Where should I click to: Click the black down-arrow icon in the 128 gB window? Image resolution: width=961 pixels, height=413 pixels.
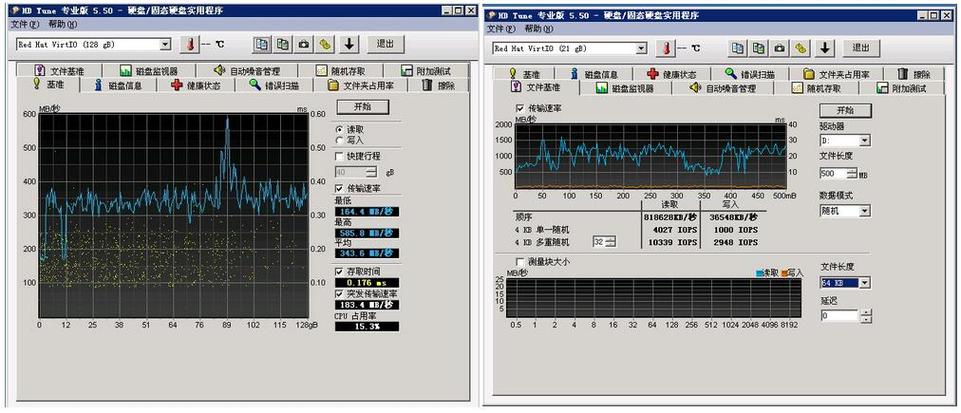pyautogui.click(x=349, y=45)
